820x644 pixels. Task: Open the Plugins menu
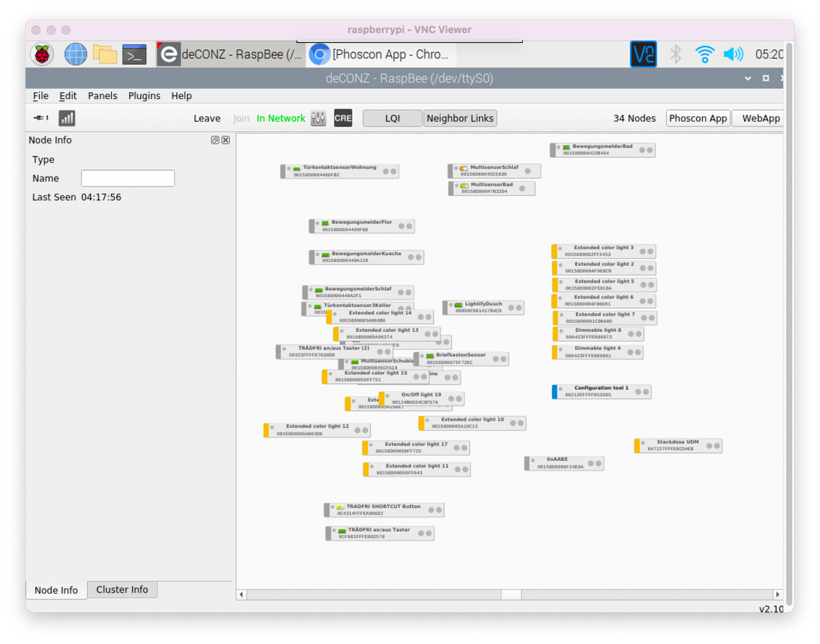pos(144,96)
